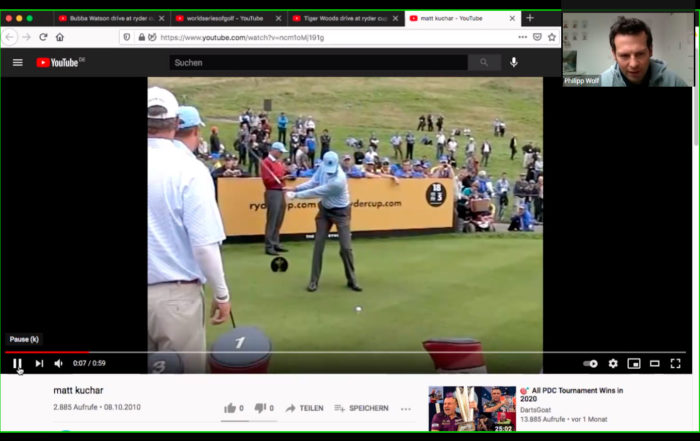Open All PDC Tournament Wins thumbnail
700x441 pixels.
coord(472,408)
